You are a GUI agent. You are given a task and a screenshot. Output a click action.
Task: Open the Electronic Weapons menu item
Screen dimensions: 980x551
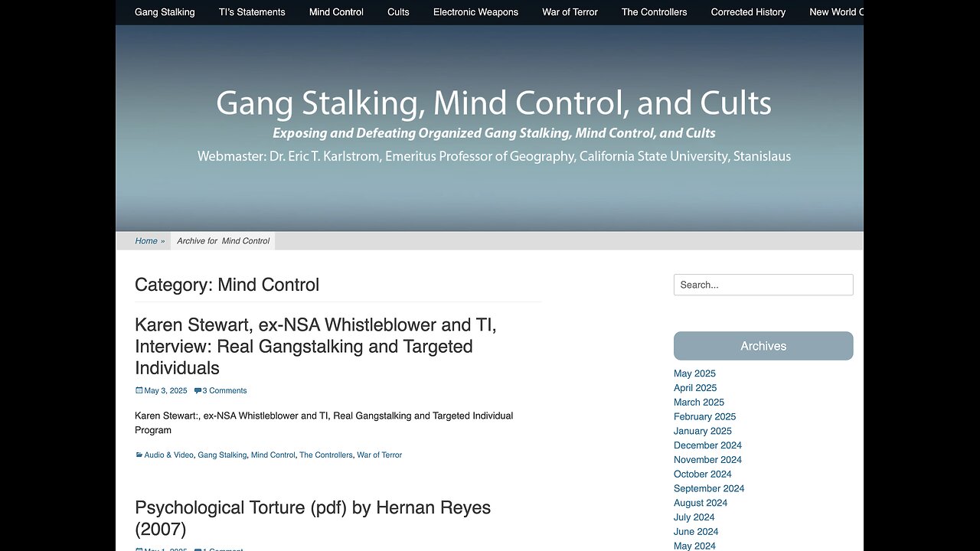point(475,12)
